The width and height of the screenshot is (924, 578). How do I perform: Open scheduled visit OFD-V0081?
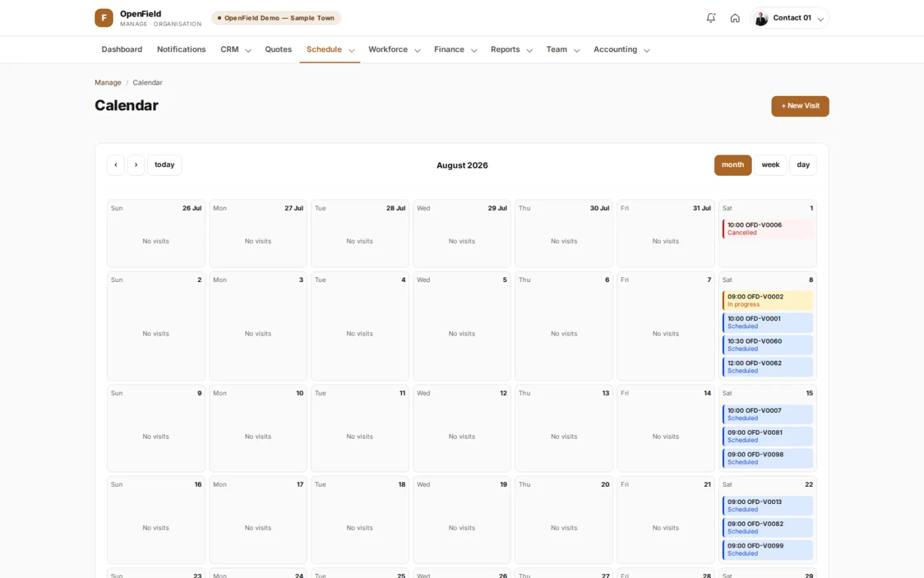[x=768, y=436]
